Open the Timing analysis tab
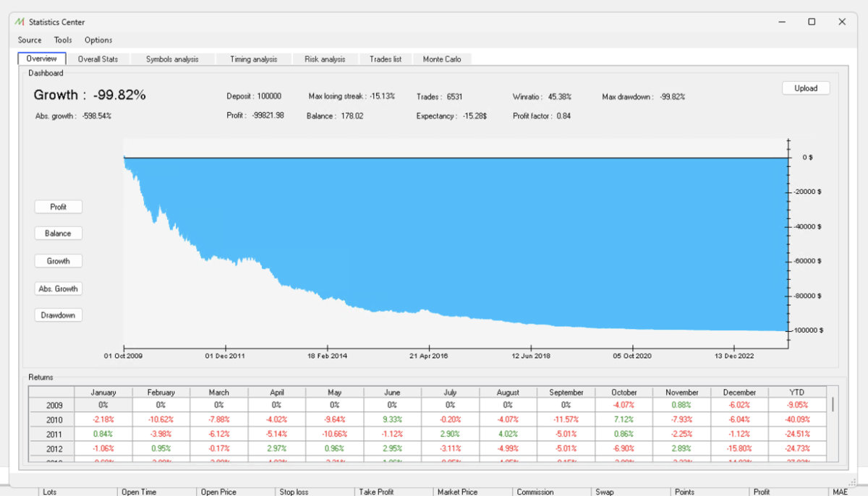The width and height of the screenshot is (868, 496). coord(253,59)
